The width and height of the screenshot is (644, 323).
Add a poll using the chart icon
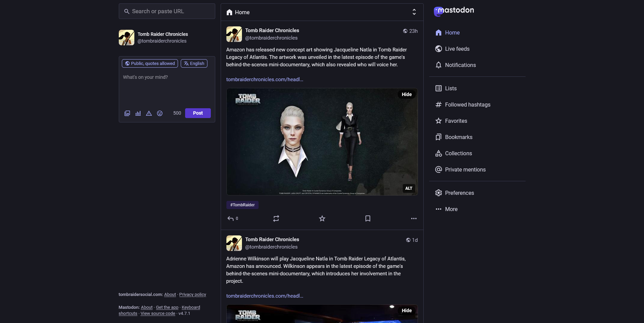138,113
